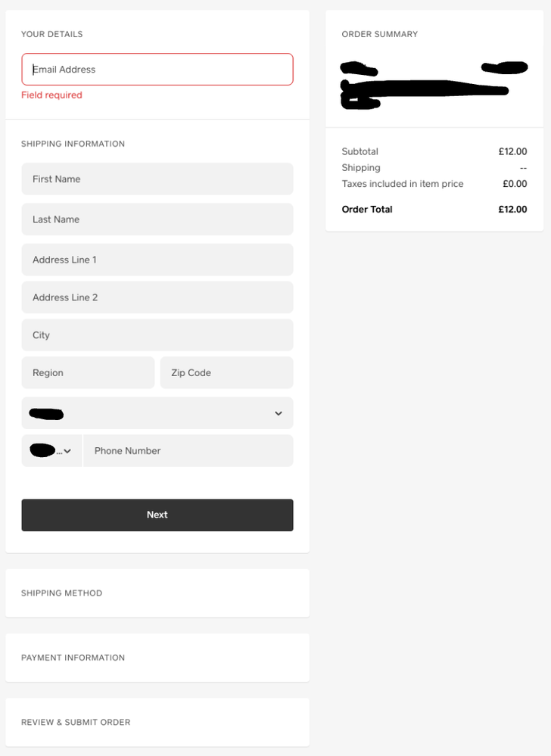Click the redacted item in Order Summary
551x756 pixels.
coord(424,86)
